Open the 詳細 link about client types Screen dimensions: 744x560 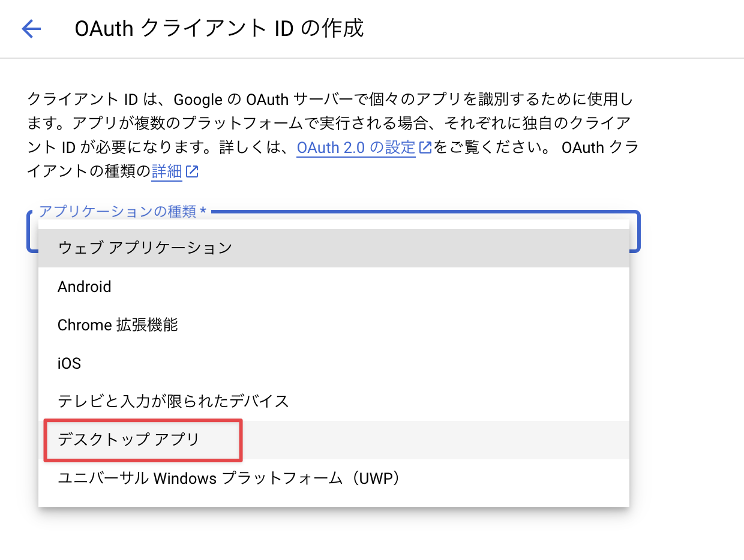coord(167,172)
